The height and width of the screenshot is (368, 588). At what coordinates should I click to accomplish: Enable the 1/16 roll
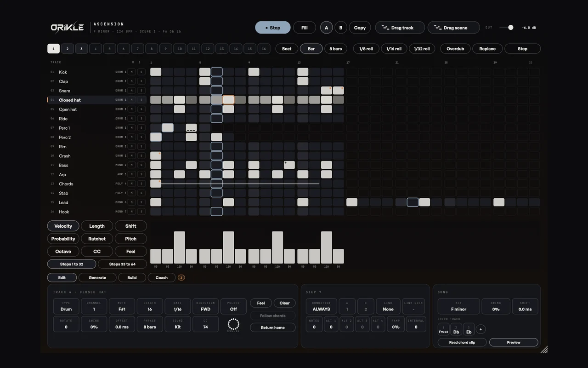click(x=394, y=49)
